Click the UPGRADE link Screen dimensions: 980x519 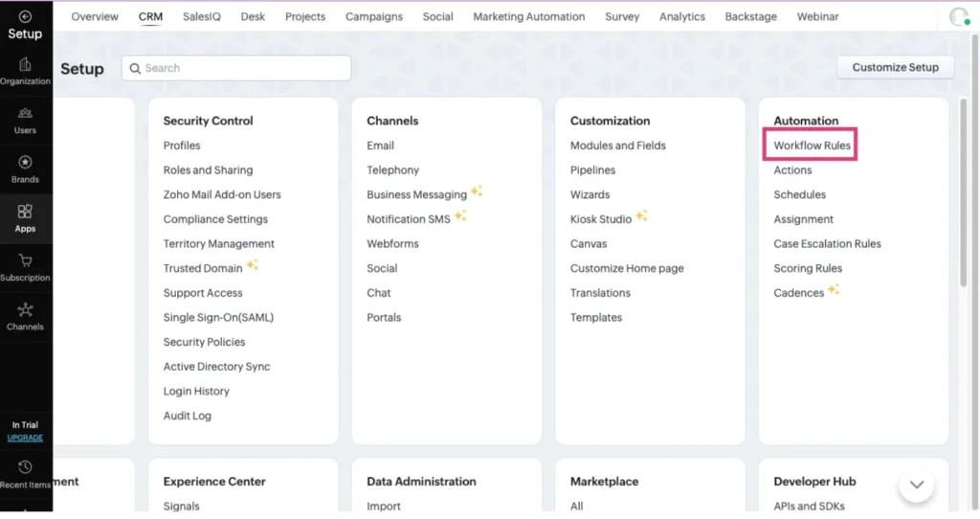(25, 438)
